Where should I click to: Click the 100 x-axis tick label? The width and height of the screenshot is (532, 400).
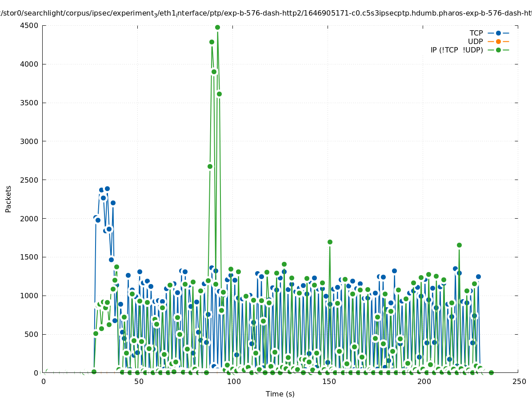pos(233,381)
